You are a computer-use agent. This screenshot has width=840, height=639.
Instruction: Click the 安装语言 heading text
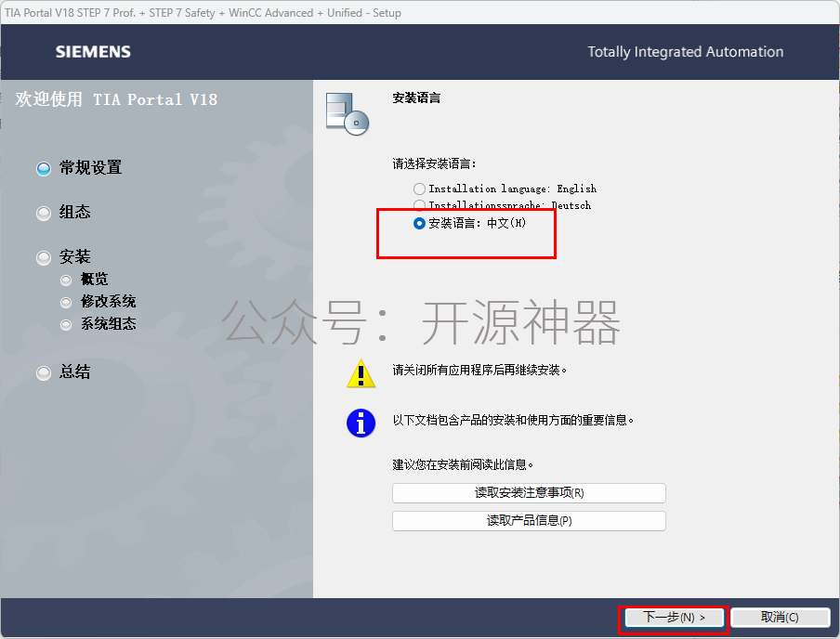click(416, 98)
